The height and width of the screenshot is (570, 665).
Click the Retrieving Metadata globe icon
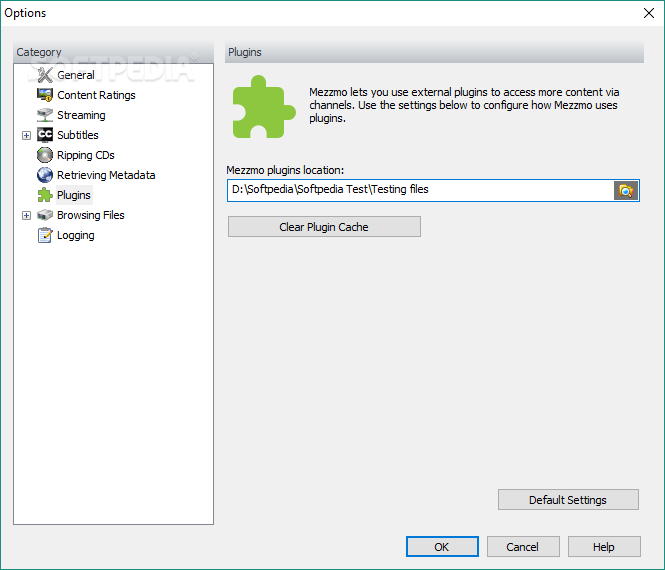coord(45,175)
